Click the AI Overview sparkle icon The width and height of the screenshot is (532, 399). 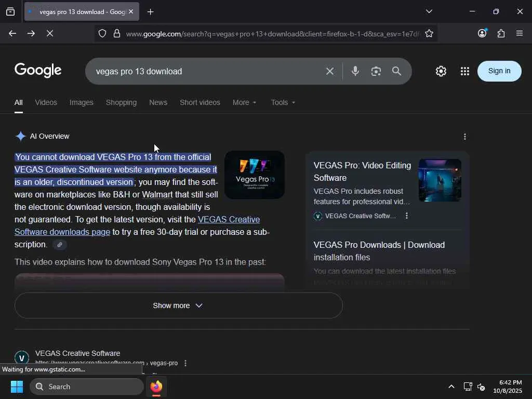click(21, 136)
